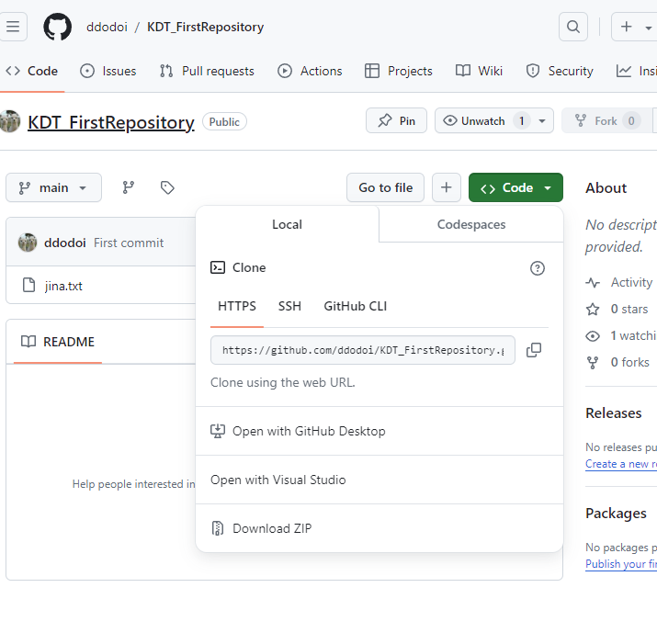The image size is (657, 644).
Task: Select the GitHub CLI clone option
Action: tap(356, 306)
